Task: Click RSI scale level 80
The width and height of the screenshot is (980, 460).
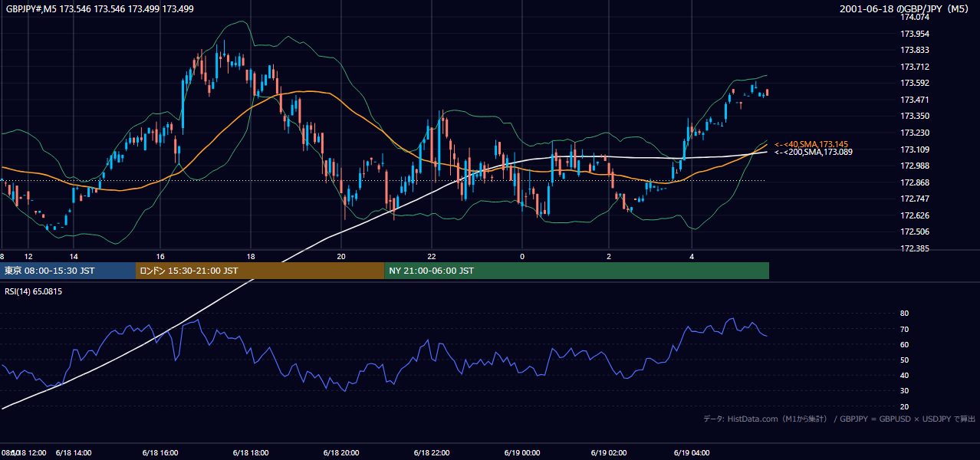Action: (904, 314)
